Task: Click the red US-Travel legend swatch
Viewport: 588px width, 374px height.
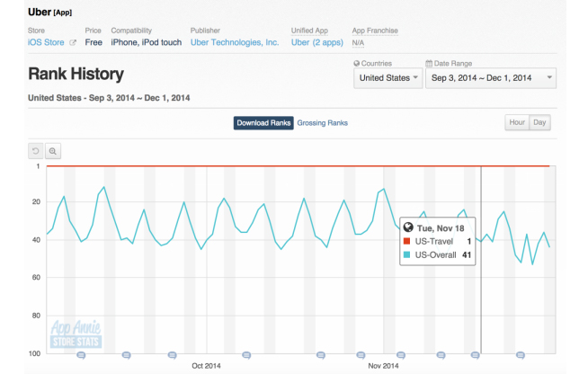Action: [408, 242]
